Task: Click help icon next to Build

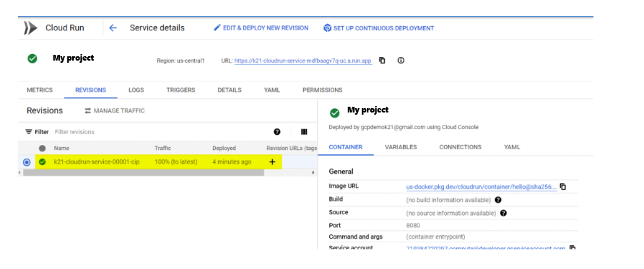Action: (497, 200)
